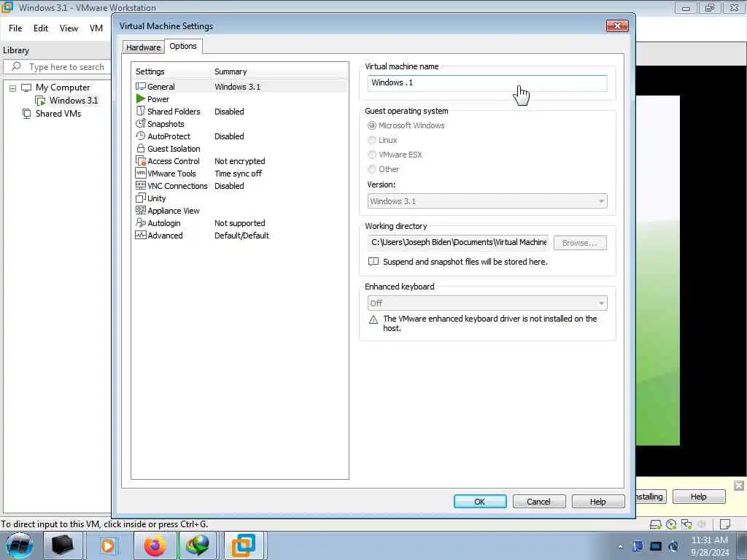This screenshot has width=747, height=560.
Task: Click the green Power icon
Action: point(141,98)
